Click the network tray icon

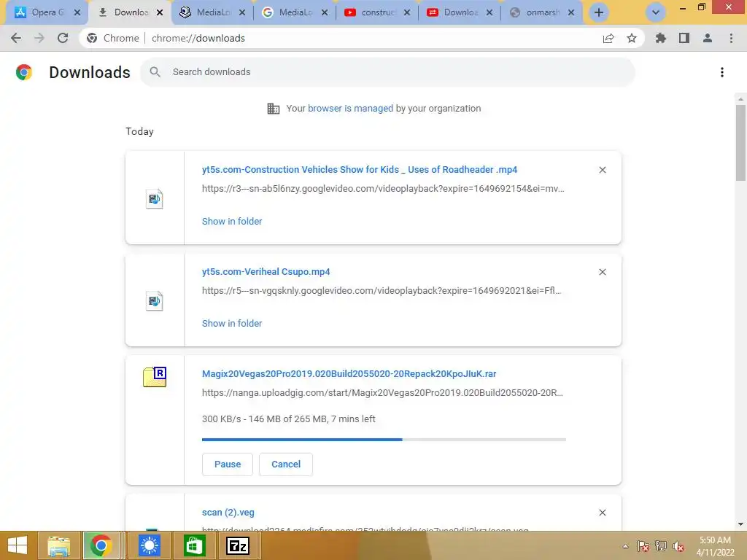[x=661, y=546]
